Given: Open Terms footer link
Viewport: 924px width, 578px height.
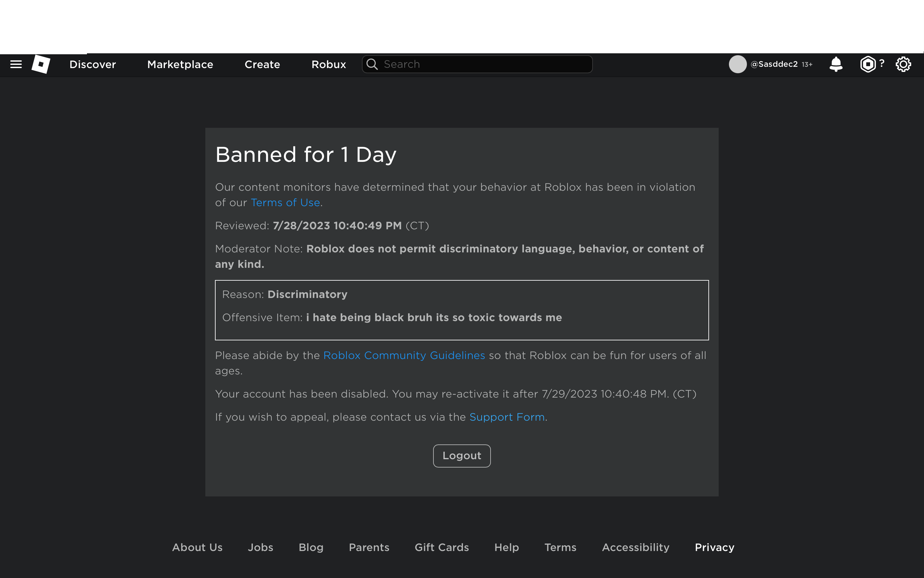Looking at the screenshot, I should pos(560,547).
